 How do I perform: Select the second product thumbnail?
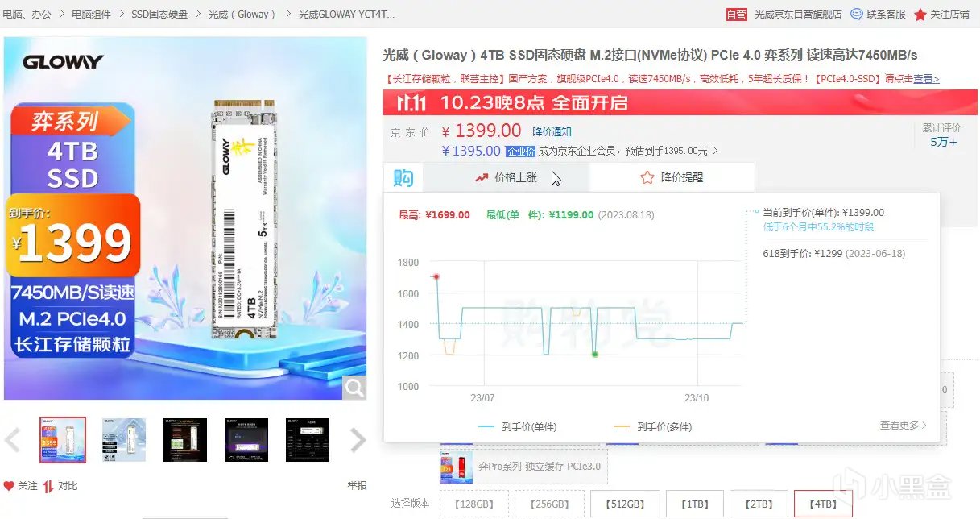[124, 440]
